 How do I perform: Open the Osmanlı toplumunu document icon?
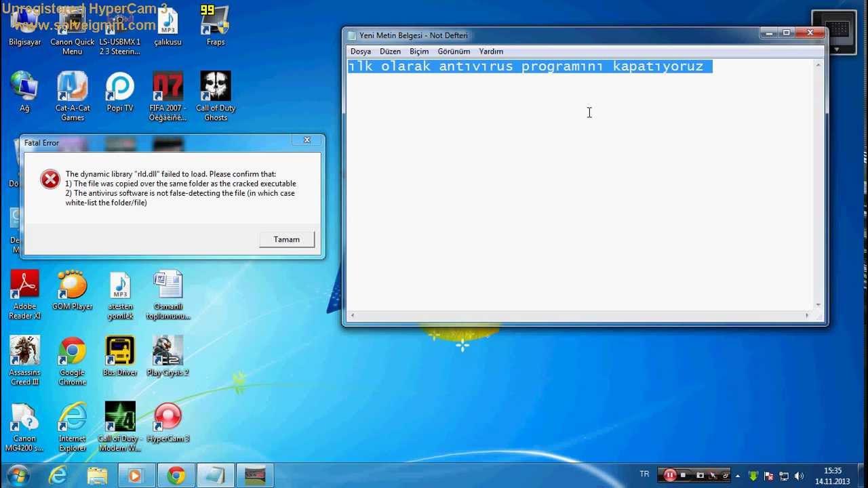pyautogui.click(x=167, y=296)
